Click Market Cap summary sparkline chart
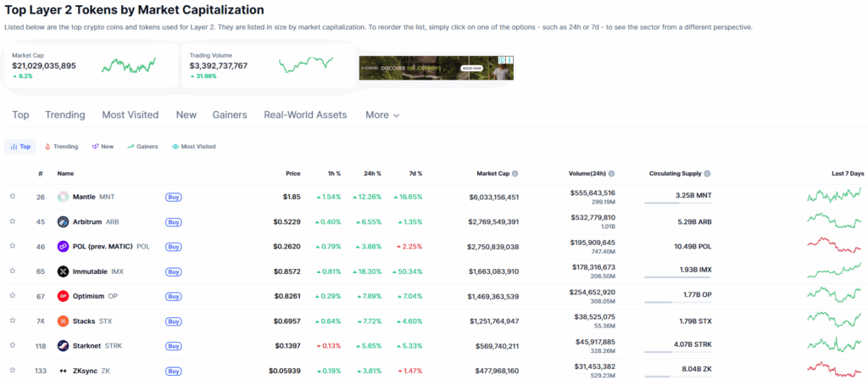868x380 pixels. click(129, 64)
